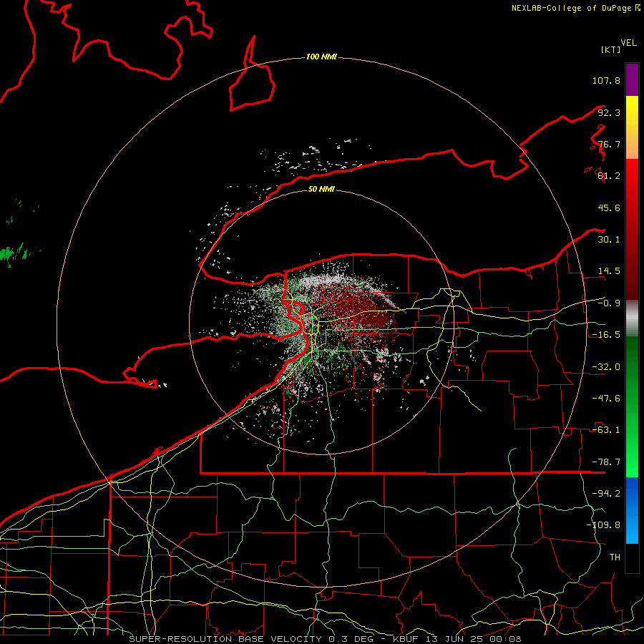Select the 92.3 velocity scale value

609,112
